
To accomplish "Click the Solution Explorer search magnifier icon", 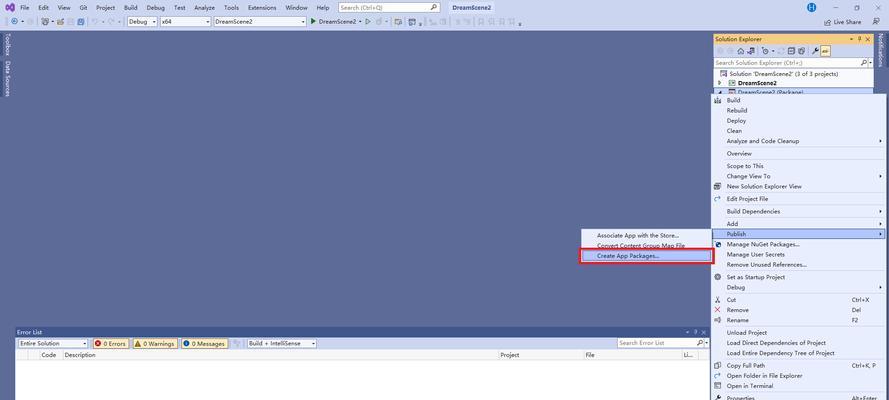I will [x=863, y=63].
